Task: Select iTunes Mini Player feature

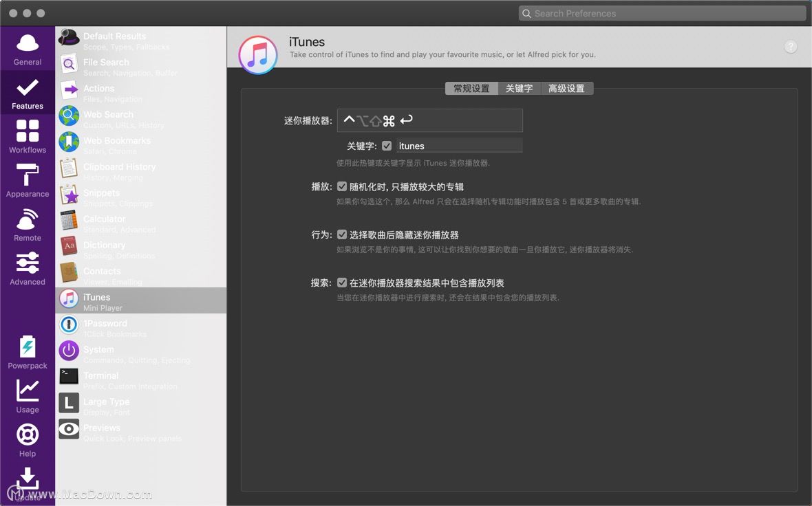Action: tap(141, 300)
